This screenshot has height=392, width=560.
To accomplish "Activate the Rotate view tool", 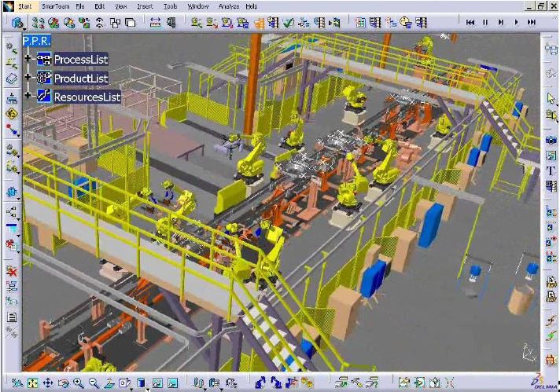I will [62, 383].
